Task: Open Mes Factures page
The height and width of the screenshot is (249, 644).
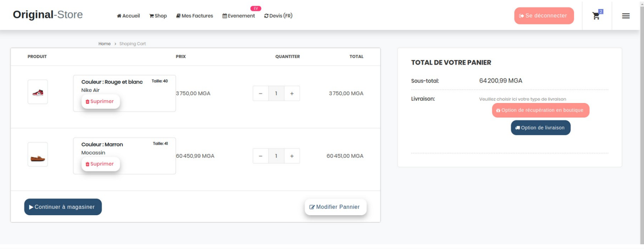Action: (x=194, y=16)
